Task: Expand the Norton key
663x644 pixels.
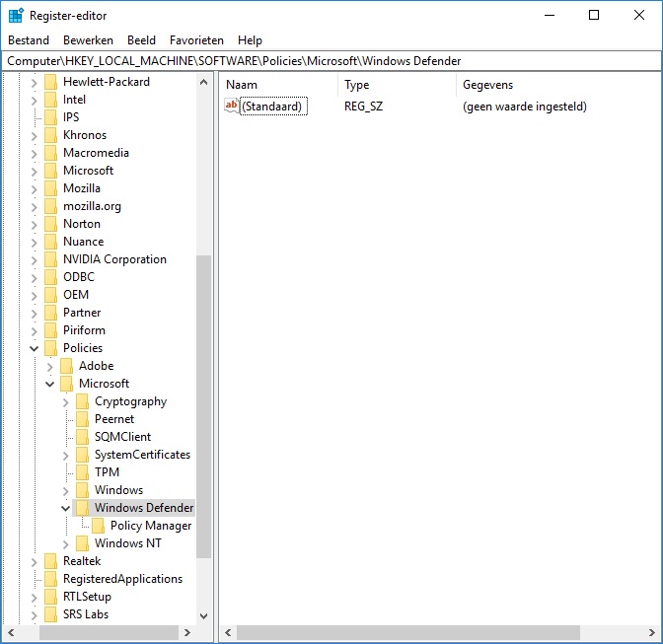Action: (x=35, y=224)
